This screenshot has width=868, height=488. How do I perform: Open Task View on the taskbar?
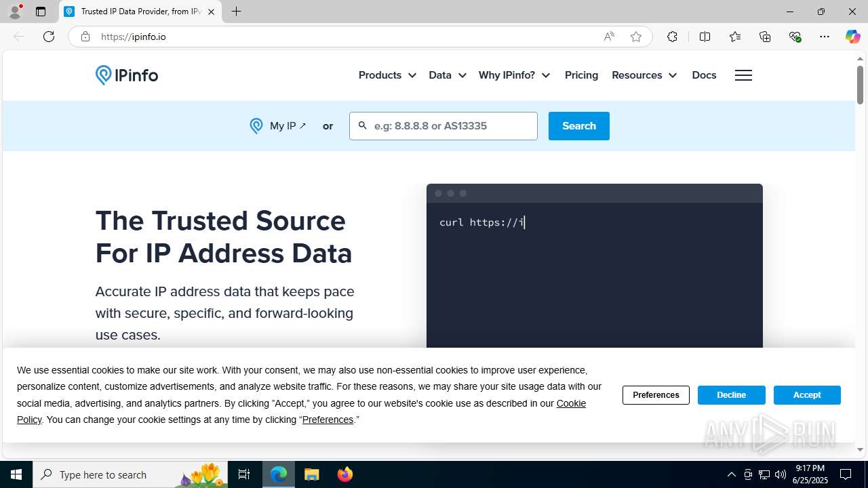pos(244,474)
